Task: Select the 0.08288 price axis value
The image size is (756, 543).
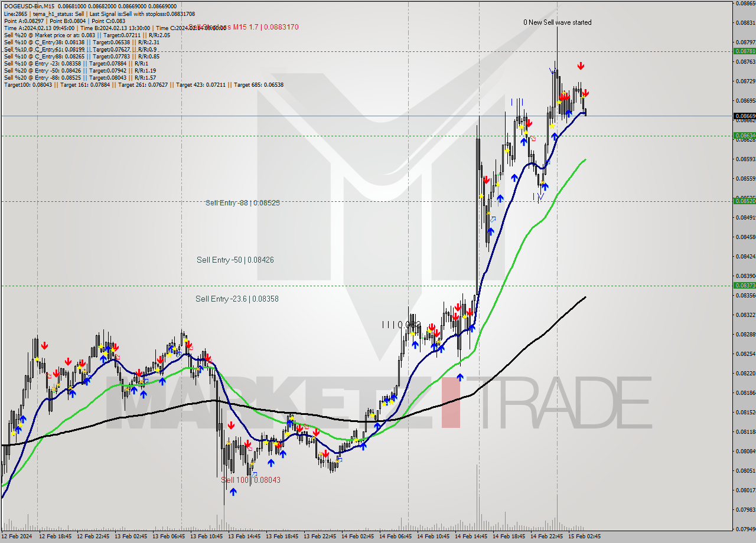Action: [x=745, y=334]
